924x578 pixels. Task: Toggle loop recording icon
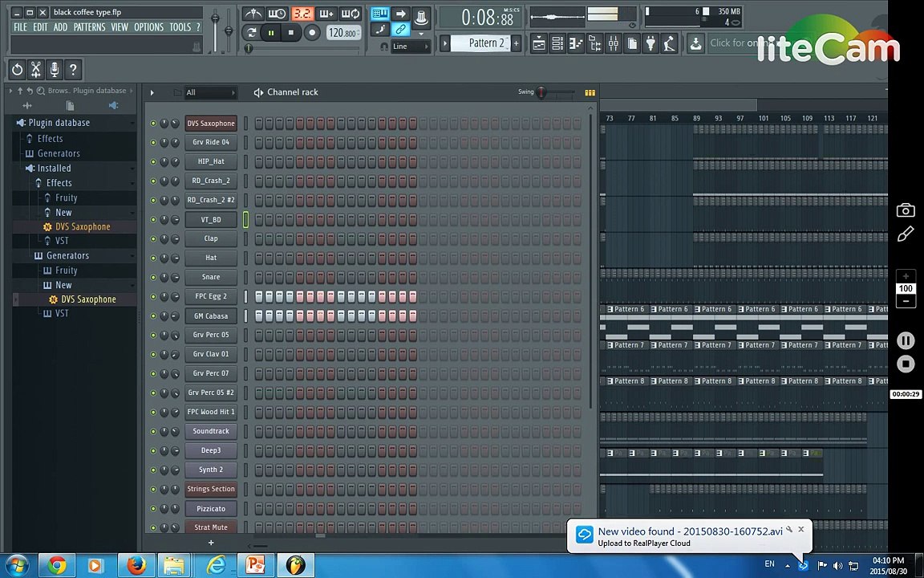(351, 14)
